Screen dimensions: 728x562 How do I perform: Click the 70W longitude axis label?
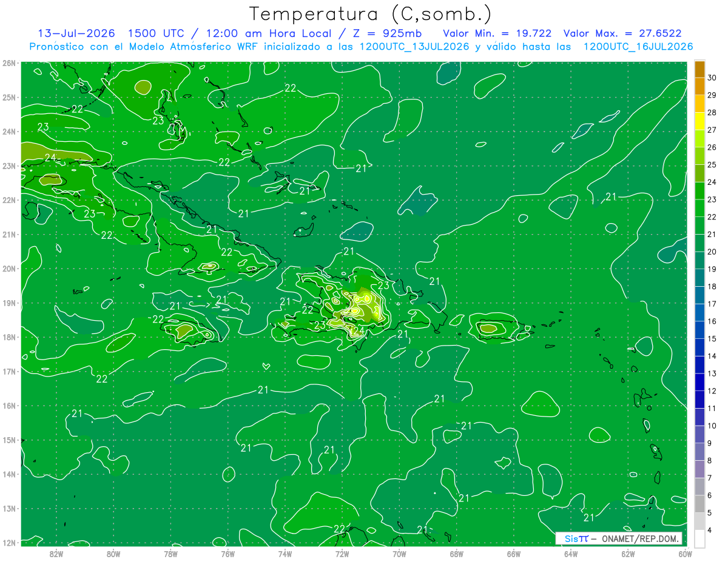(x=399, y=554)
